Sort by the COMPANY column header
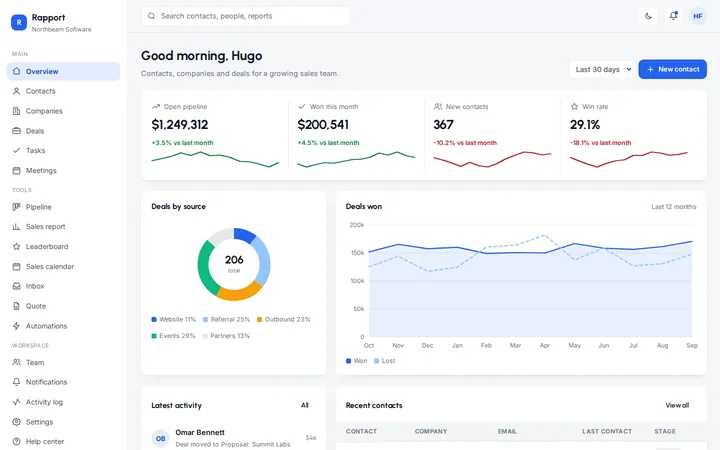Screen dimensions: 720x450 431,431
